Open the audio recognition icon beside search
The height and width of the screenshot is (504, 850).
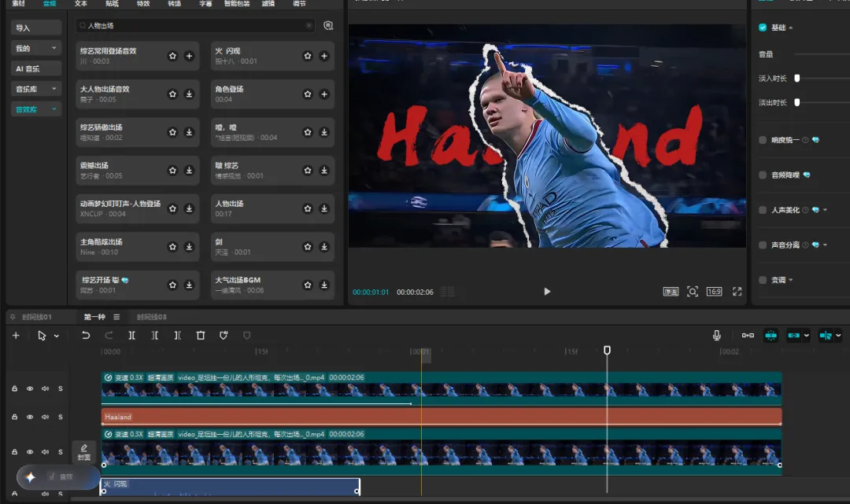click(x=328, y=25)
